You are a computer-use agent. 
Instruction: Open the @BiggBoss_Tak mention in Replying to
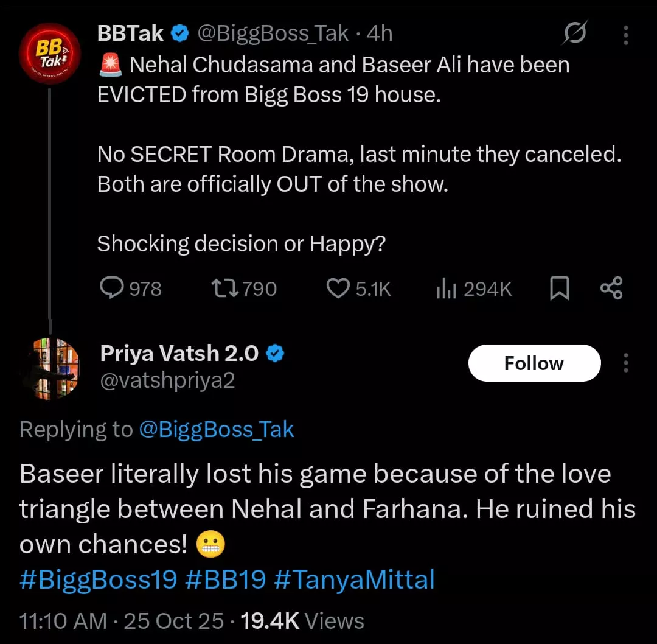(217, 430)
